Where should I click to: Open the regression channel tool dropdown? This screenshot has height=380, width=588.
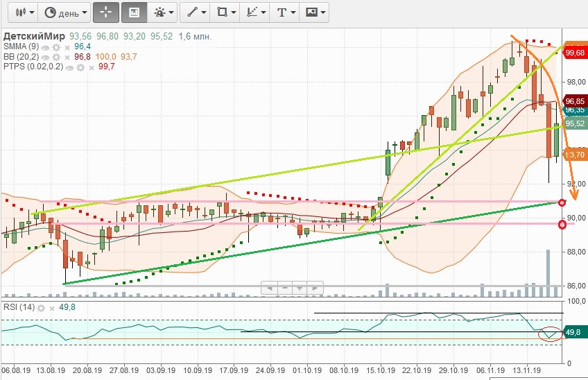click(x=255, y=12)
